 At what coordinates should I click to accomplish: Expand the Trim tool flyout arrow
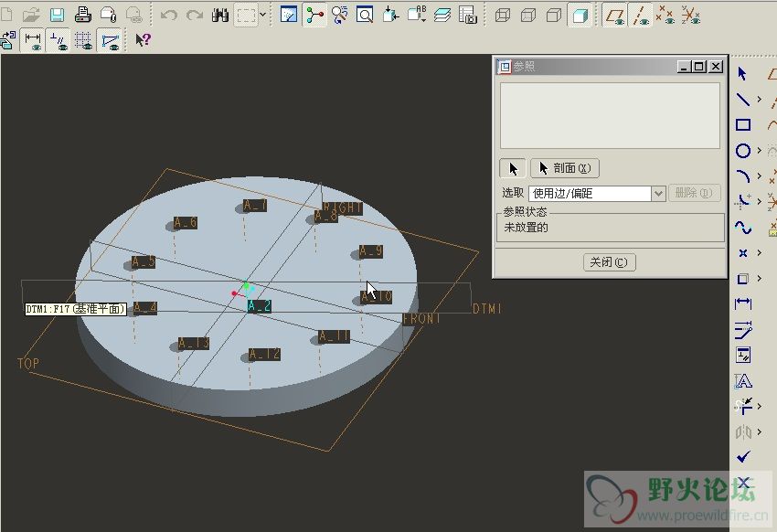(x=759, y=406)
